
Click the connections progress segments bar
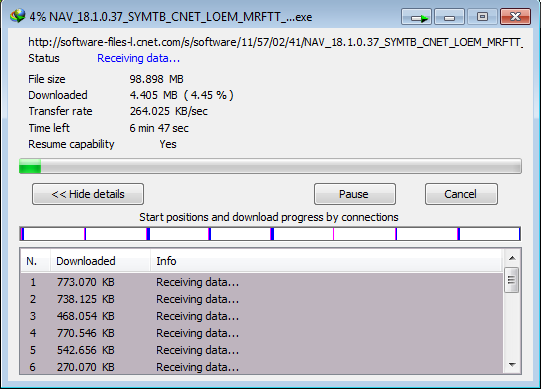coord(270,234)
